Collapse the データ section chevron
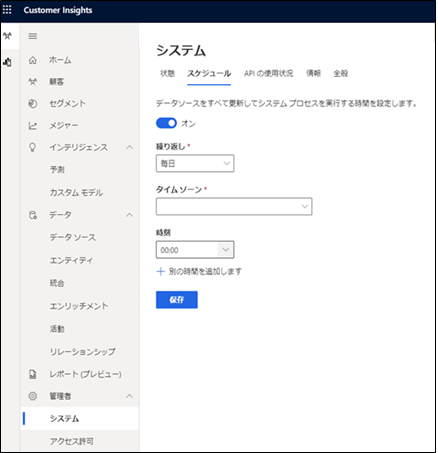438x453 pixels. (x=129, y=215)
